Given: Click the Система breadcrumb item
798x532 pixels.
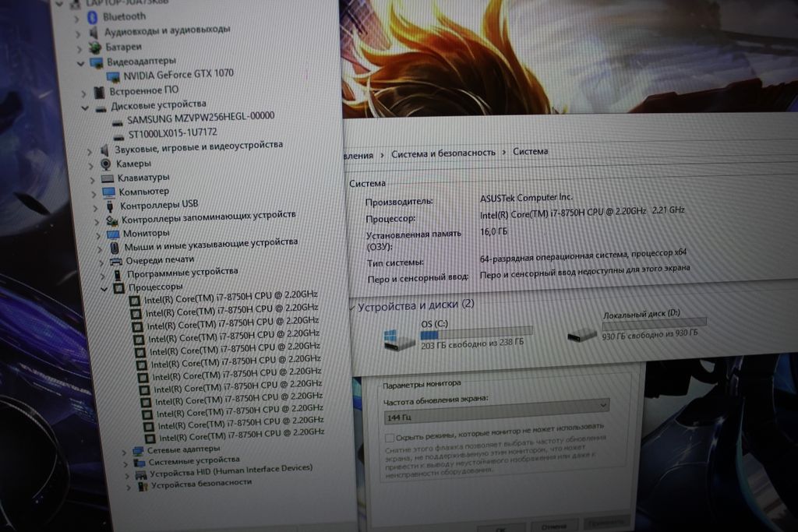Looking at the screenshot, I should click(530, 151).
